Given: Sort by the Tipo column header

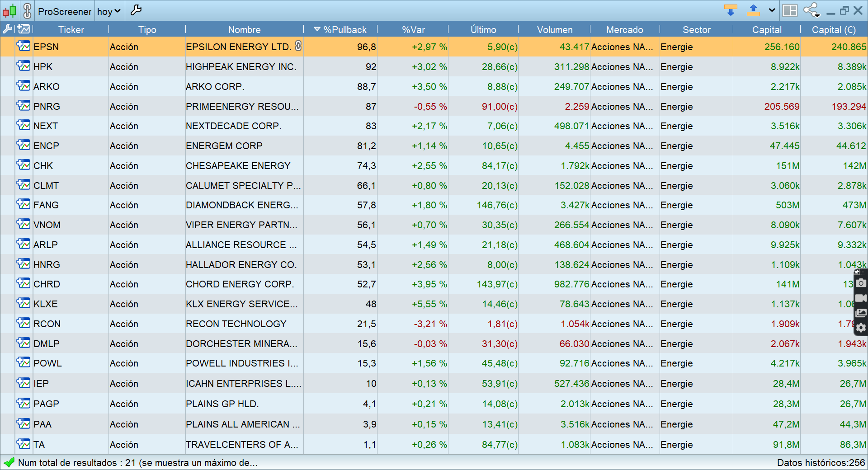Looking at the screenshot, I should click(x=147, y=30).
